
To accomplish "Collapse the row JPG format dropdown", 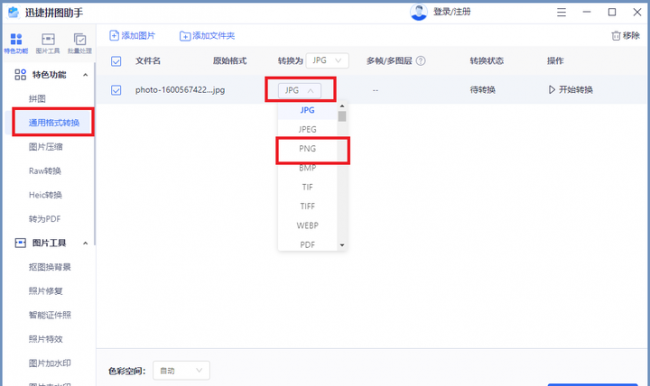I will coord(299,90).
